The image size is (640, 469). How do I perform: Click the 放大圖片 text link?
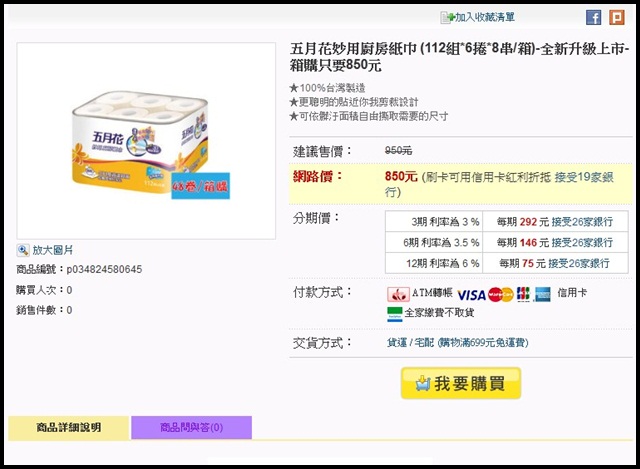pyautogui.click(x=53, y=250)
